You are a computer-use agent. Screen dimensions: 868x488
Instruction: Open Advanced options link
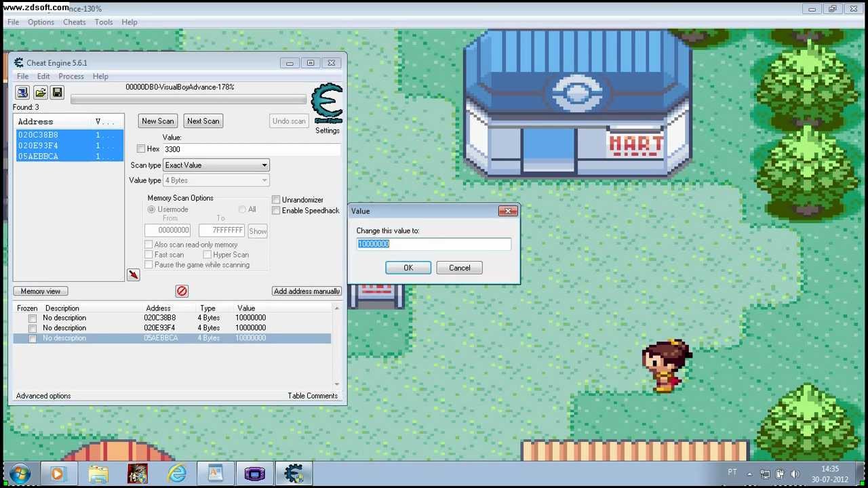click(43, 396)
